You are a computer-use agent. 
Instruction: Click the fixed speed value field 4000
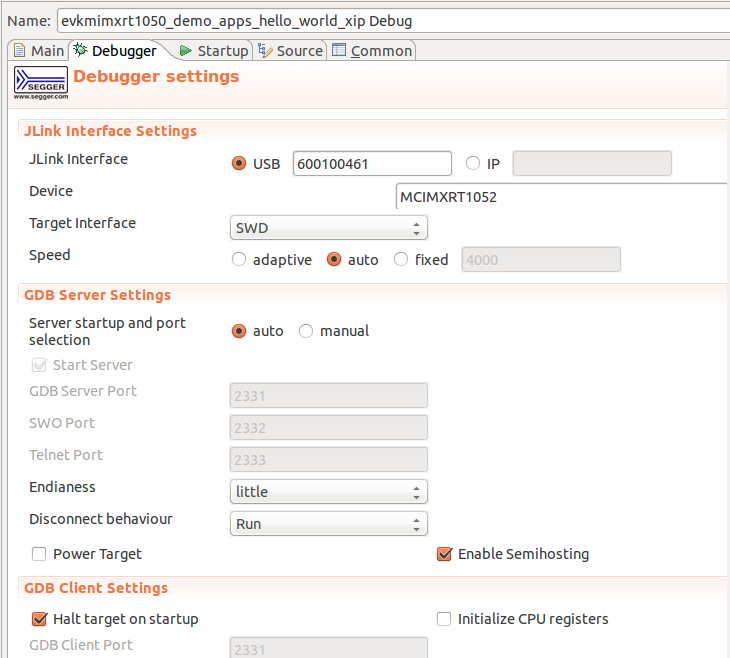(541, 259)
